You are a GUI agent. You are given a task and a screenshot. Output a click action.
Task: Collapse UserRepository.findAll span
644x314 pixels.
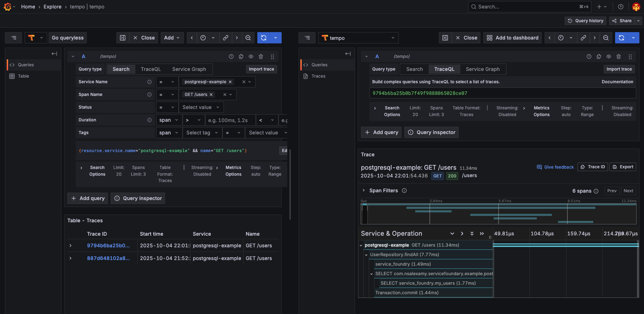pos(366,255)
